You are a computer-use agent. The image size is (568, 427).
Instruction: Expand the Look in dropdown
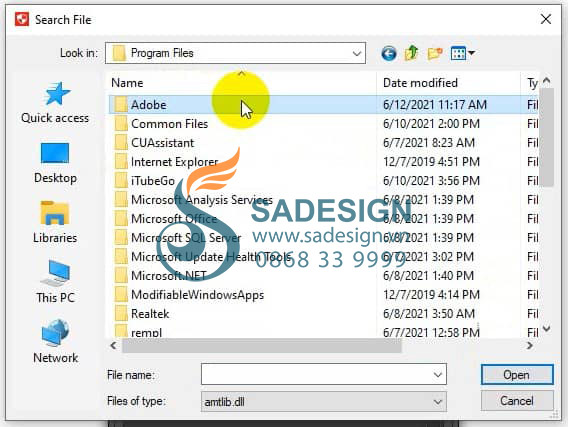pyautogui.click(x=356, y=54)
